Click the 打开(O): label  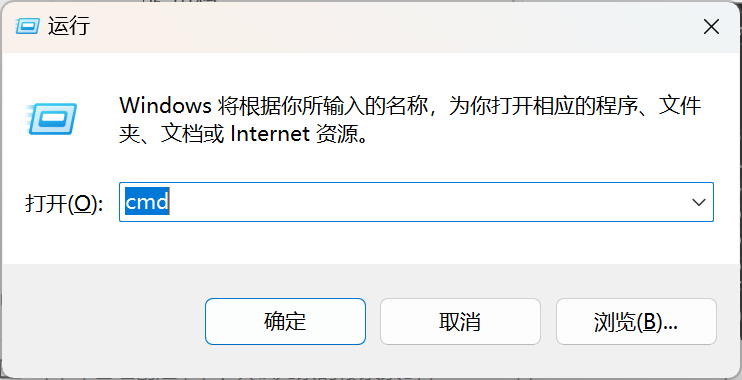point(64,203)
